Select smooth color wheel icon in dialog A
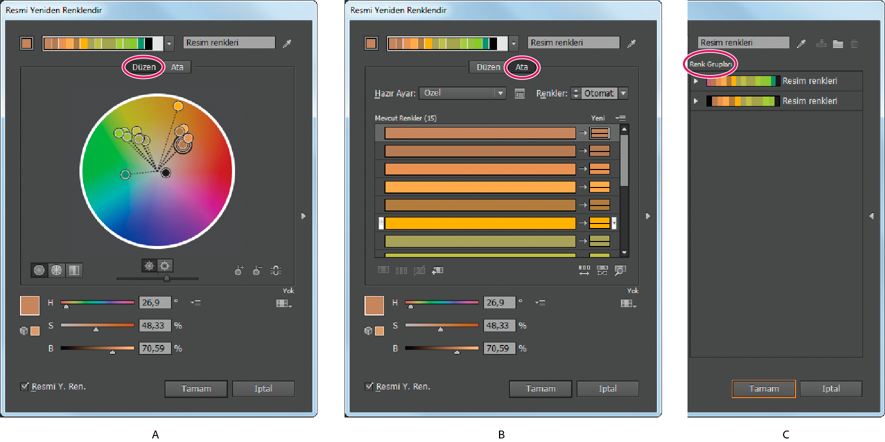Image resolution: width=885 pixels, height=442 pixels. 40,270
